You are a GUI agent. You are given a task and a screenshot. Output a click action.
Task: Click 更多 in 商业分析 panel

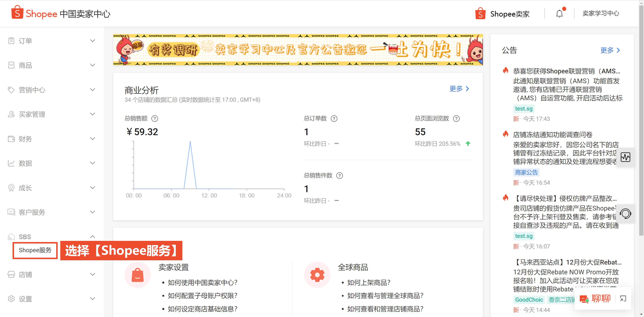click(x=459, y=89)
